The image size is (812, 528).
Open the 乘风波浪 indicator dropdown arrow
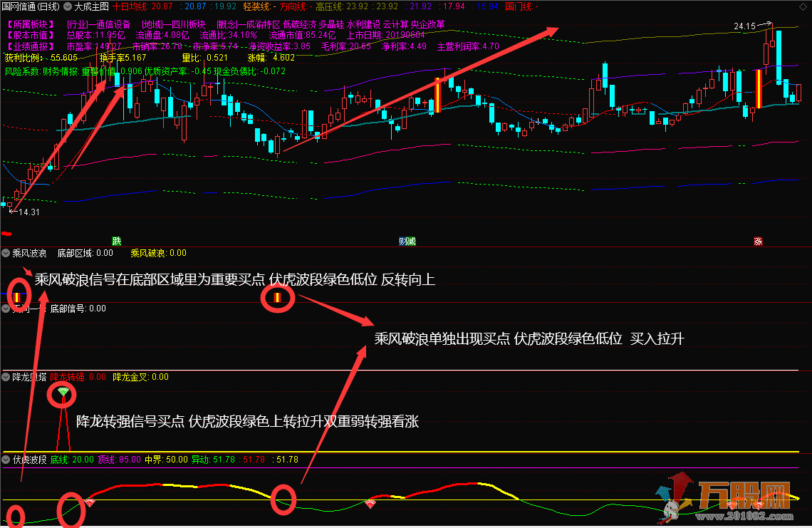coord(6,254)
